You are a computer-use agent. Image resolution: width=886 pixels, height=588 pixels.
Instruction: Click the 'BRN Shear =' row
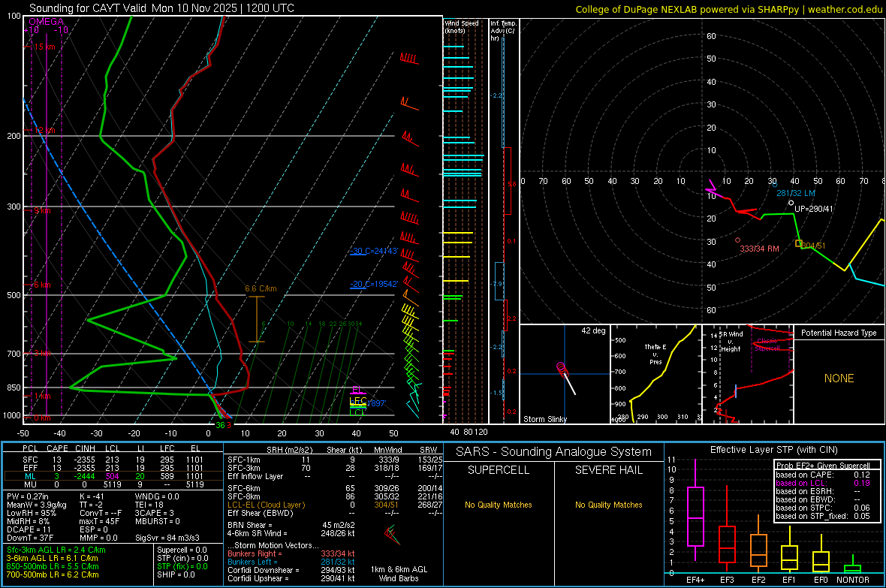point(291,525)
